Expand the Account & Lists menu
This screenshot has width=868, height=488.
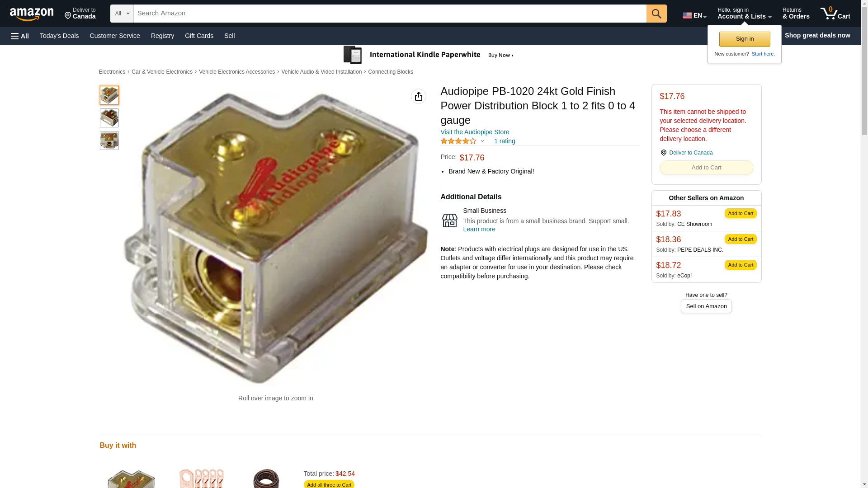point(744,14)
